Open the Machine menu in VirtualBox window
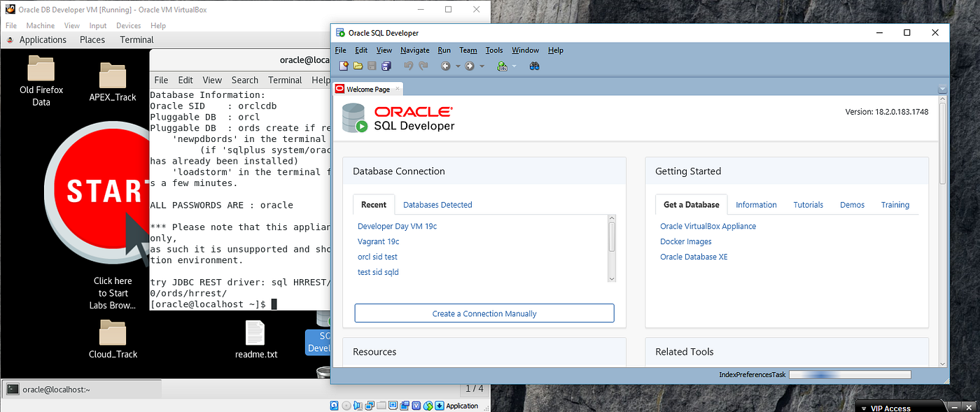Image resolution: width=980 pixels, height=412 pixels. click(x=41, y=25)
